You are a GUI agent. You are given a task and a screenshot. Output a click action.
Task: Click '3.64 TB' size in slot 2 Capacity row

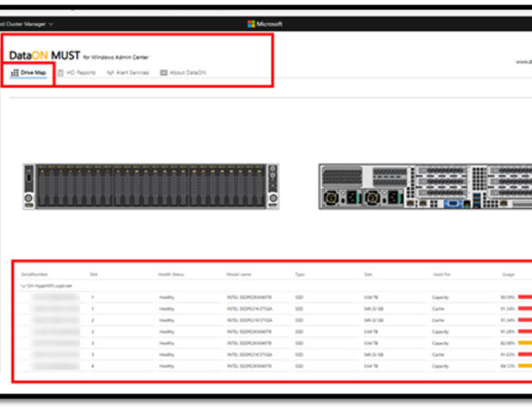[x=370, y=332]
